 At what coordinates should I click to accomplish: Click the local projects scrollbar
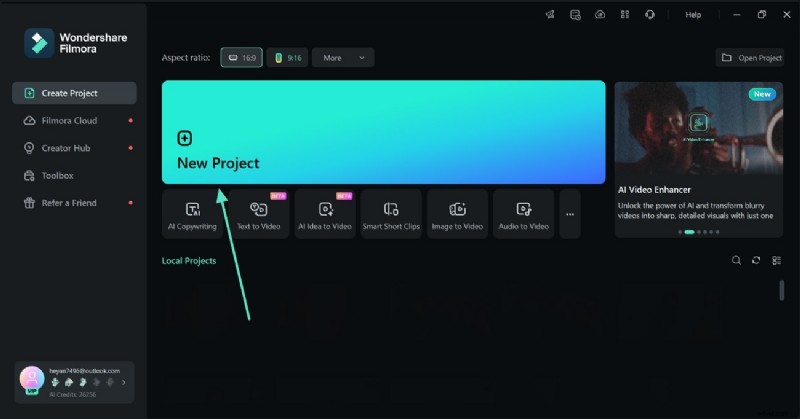click(781, 290)
